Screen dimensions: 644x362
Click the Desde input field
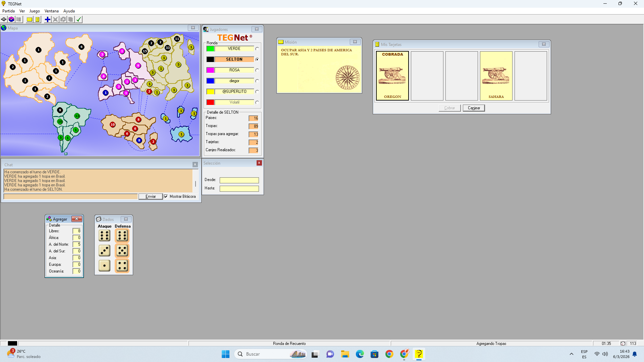pyautogui.click(x=239, y=180)
